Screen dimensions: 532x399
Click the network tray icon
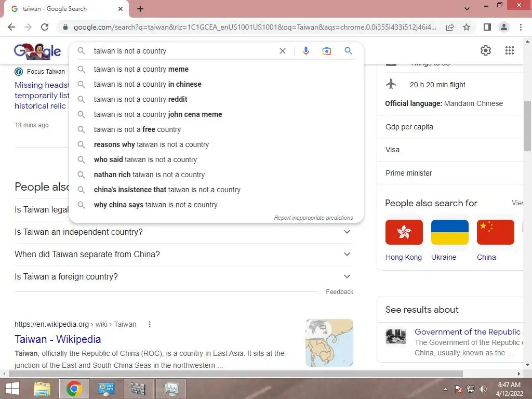[x=471, y=389]
